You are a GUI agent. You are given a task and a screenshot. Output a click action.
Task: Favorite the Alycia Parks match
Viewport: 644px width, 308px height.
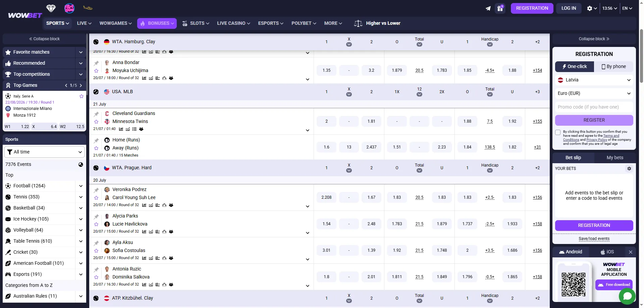click(96, 224)
